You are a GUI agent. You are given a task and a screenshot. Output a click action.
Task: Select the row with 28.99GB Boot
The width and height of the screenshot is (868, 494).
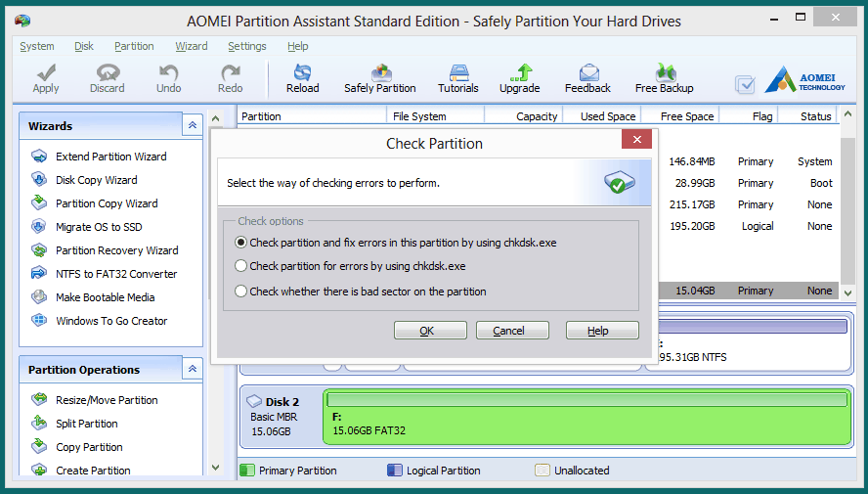749,183
